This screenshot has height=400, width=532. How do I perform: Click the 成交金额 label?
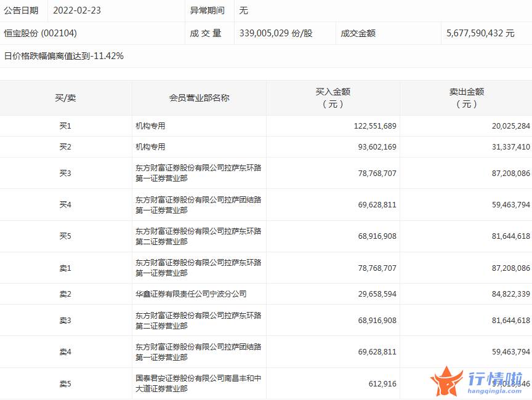pyautogui.click(x=358, y=33)
